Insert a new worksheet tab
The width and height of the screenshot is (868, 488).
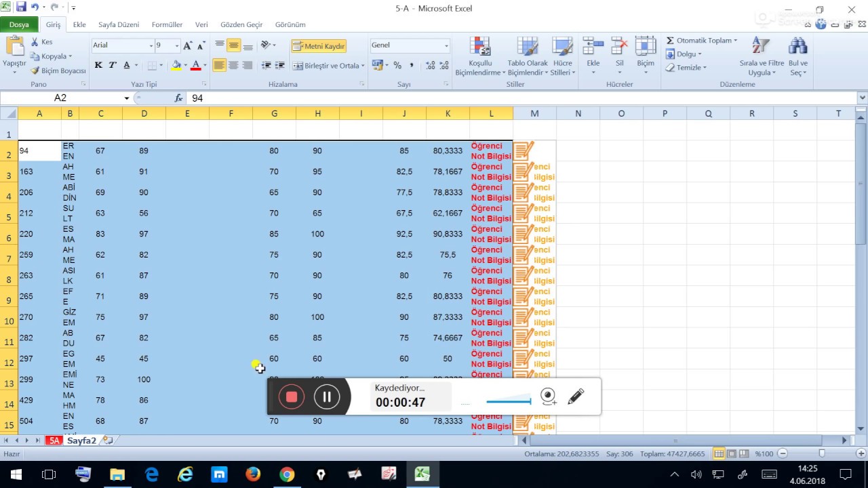coord(107,441)
